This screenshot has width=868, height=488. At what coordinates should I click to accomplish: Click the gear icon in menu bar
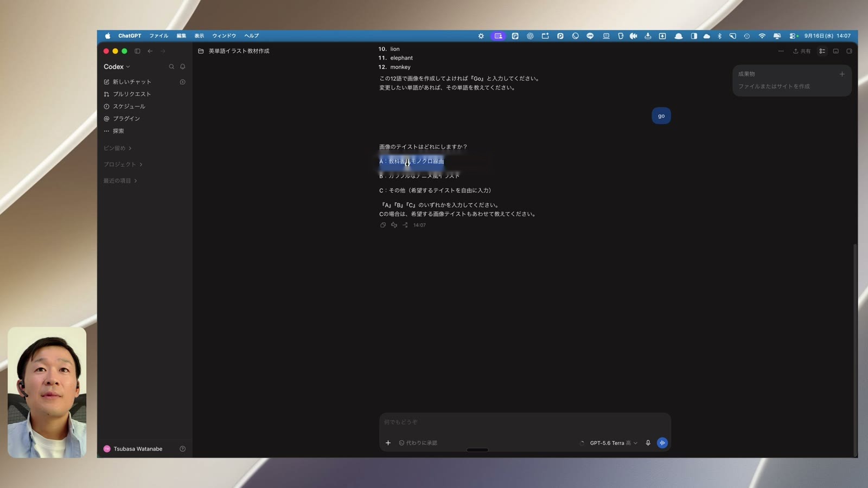click(x=481, y=36)
